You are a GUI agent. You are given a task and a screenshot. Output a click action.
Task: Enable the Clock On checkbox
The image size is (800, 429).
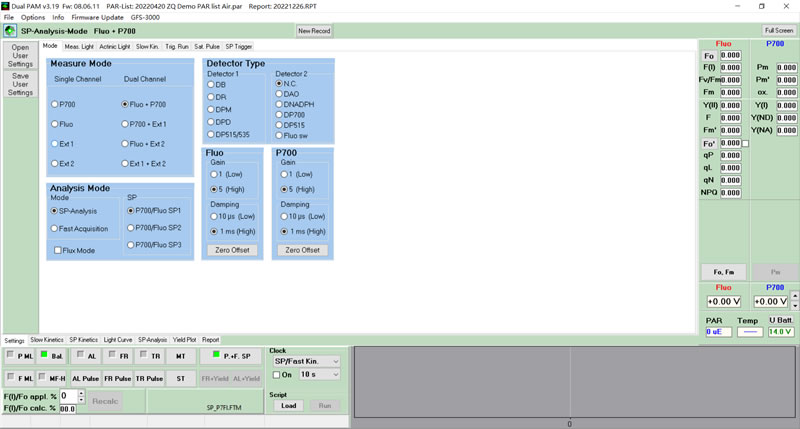(x=277, y=375)
